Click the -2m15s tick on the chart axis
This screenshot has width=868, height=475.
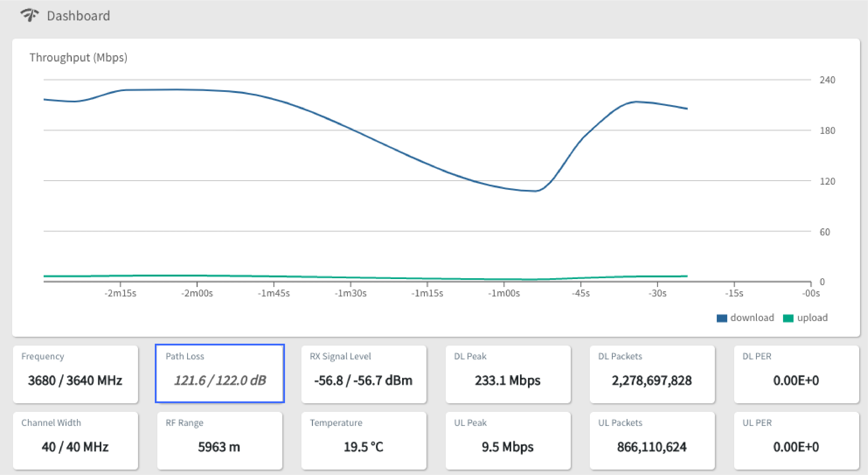click(x=120, y=293)
